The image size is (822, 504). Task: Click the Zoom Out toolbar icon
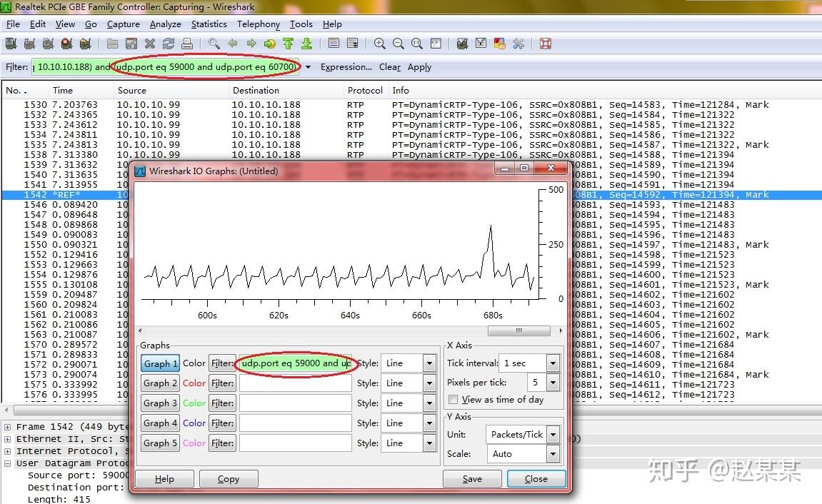tap(399, 44)
